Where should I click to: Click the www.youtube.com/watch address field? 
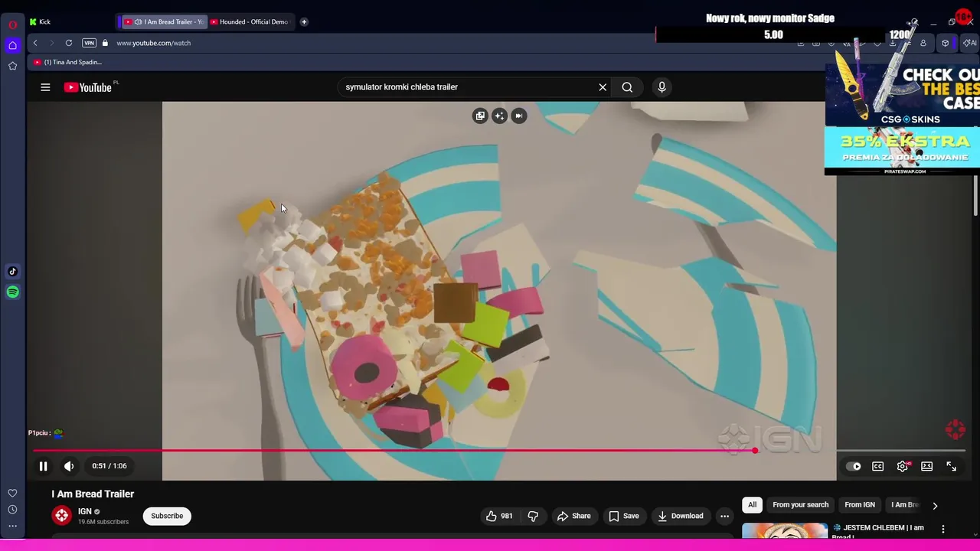point(153,44)
